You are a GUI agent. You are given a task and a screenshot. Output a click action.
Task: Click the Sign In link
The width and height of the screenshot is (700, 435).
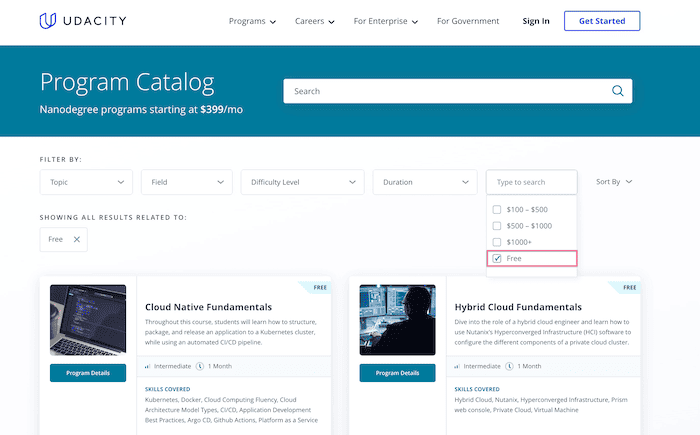(x=536, y=21)
